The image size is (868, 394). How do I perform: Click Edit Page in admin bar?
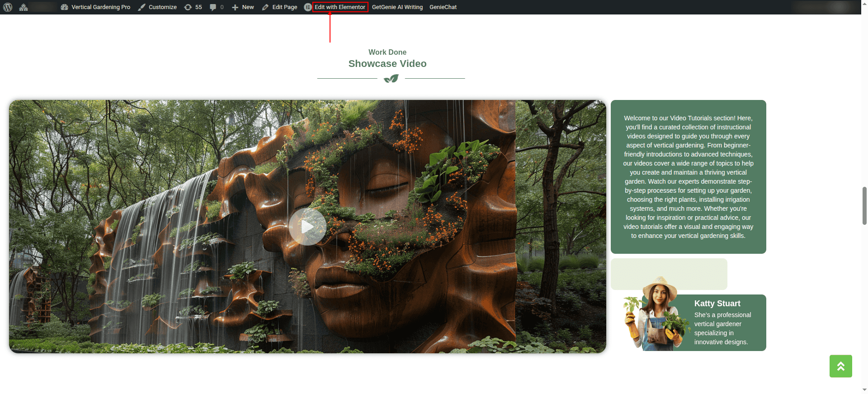pos(279,7)
